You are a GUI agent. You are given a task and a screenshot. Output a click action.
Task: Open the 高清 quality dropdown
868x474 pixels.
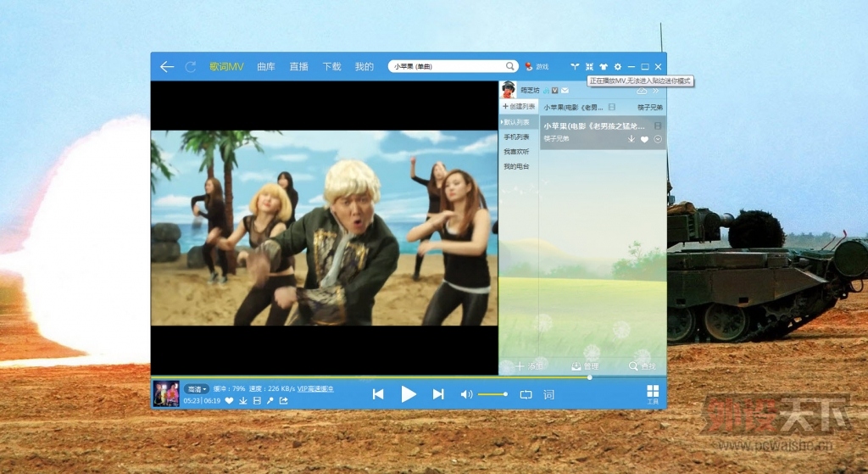pyautogui.click(x=196, y=388)
